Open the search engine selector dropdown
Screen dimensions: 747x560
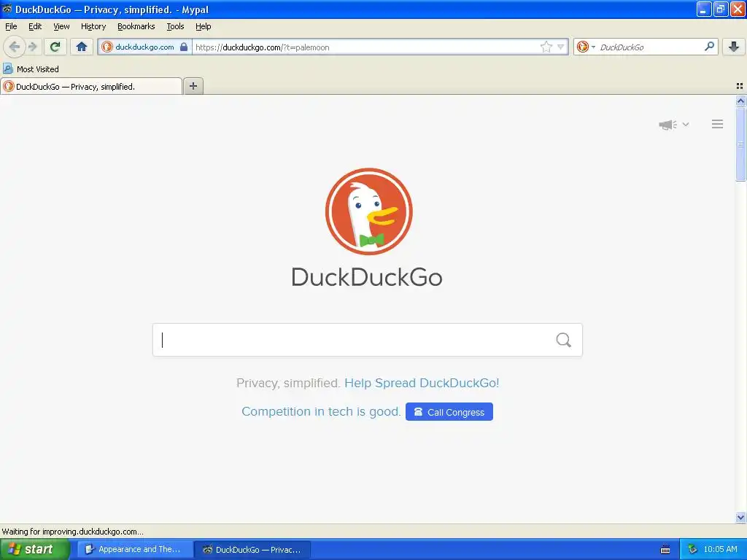[586, 47]
